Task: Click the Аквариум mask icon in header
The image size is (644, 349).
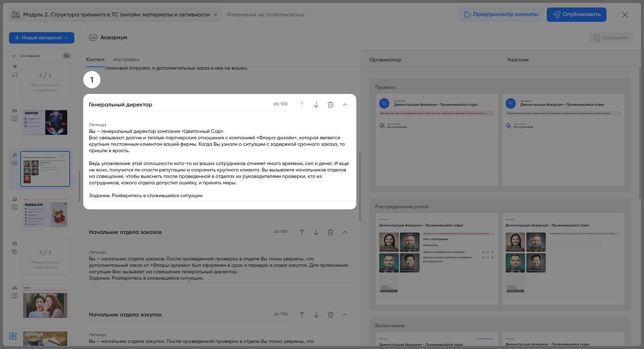Action: click(93, 38)
